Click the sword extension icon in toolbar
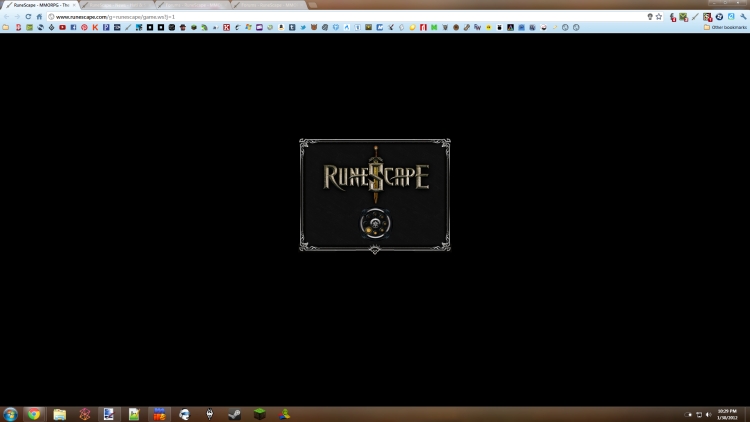The width and height of the screenshot is (750, 422). pyautogui.click(x=695, y=17)
